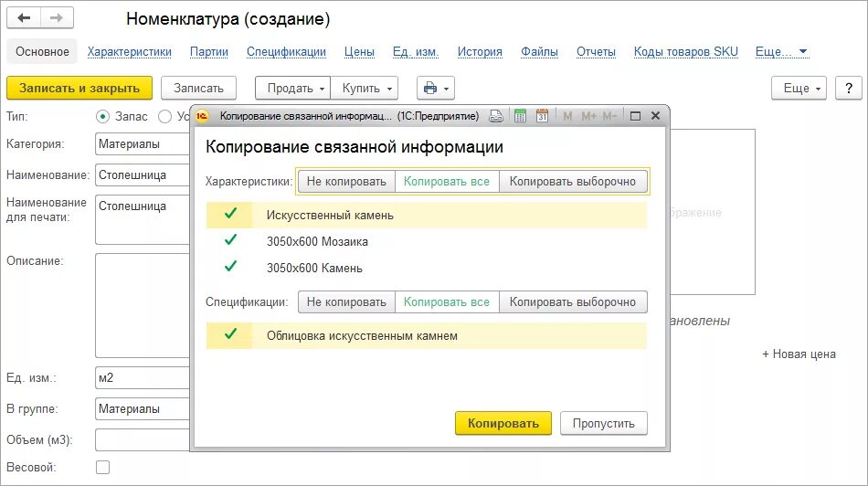
Task: Choose Копировать все for Спецификации
Action: 447,302
